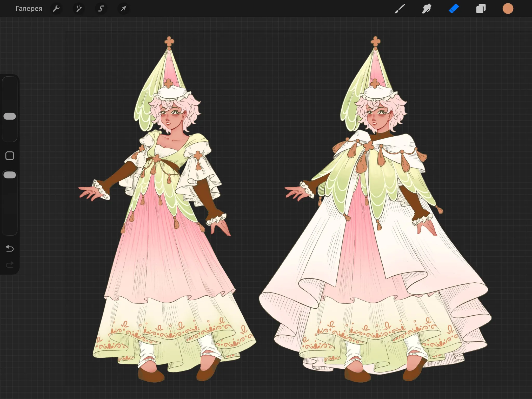Tap the square Modify button on the sidebar
532x399 pixels.
(x=10, y=156)
